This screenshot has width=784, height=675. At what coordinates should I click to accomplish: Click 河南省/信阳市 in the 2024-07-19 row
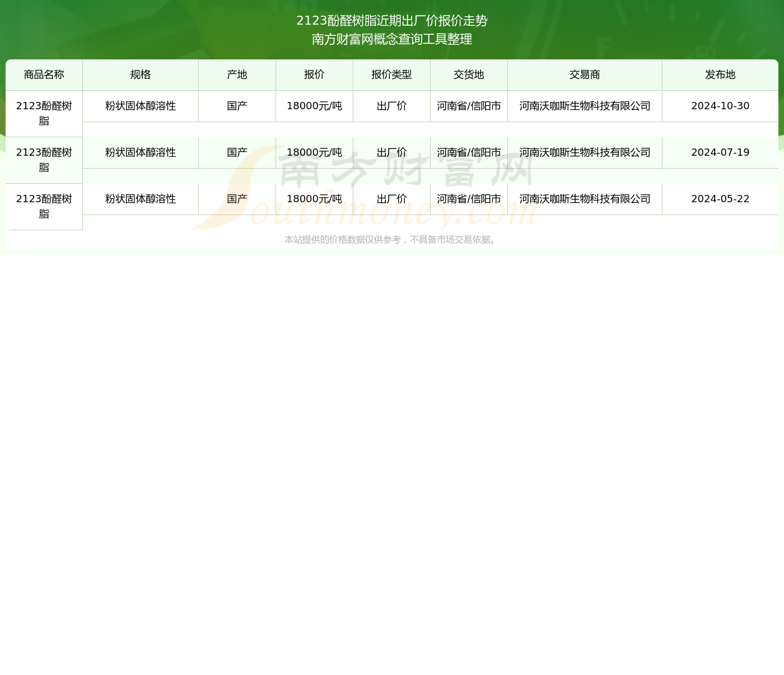pyautogui.click(x=469, y=152)
